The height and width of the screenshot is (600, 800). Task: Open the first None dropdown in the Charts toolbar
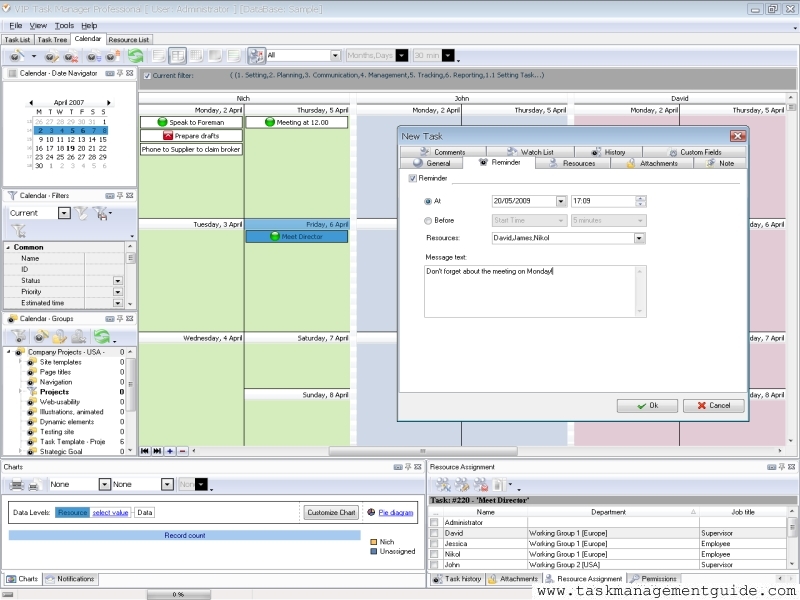(104, 484)
